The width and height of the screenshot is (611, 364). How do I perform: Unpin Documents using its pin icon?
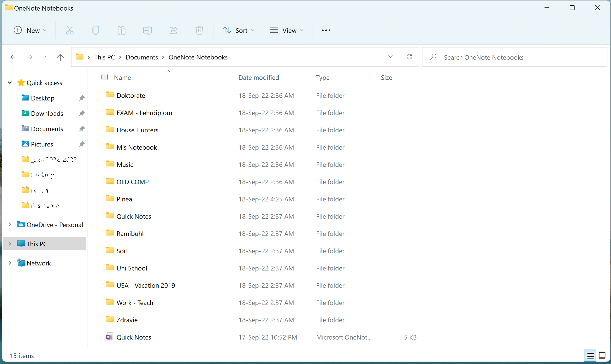click(x=82, y=129)
